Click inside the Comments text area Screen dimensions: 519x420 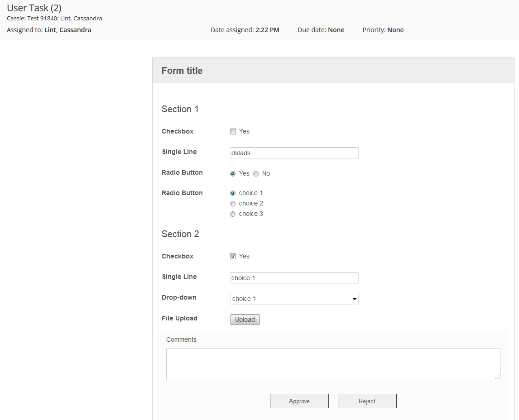coord(333,364)
